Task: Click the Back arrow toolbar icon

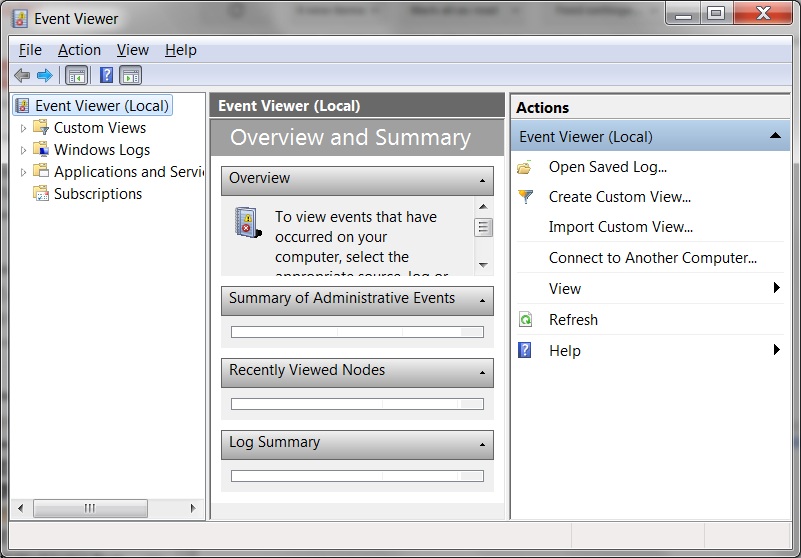Action: [21, 76]
